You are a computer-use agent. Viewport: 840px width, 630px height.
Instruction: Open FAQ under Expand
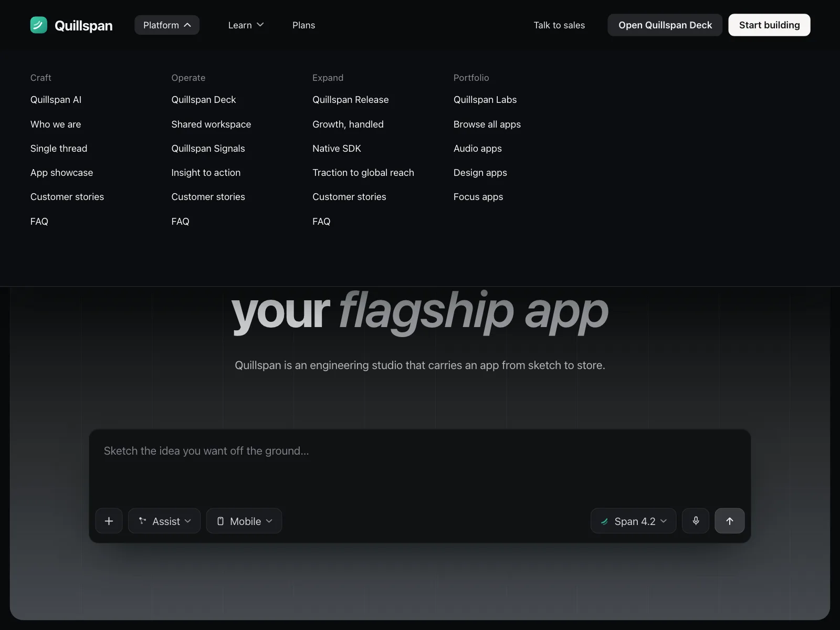321,222
